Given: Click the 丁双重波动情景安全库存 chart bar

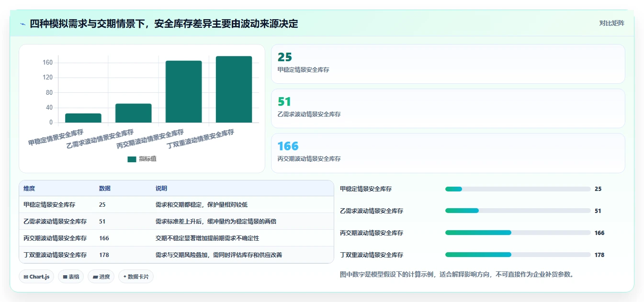Looking at the screenshot, I should tap(234, 89).
